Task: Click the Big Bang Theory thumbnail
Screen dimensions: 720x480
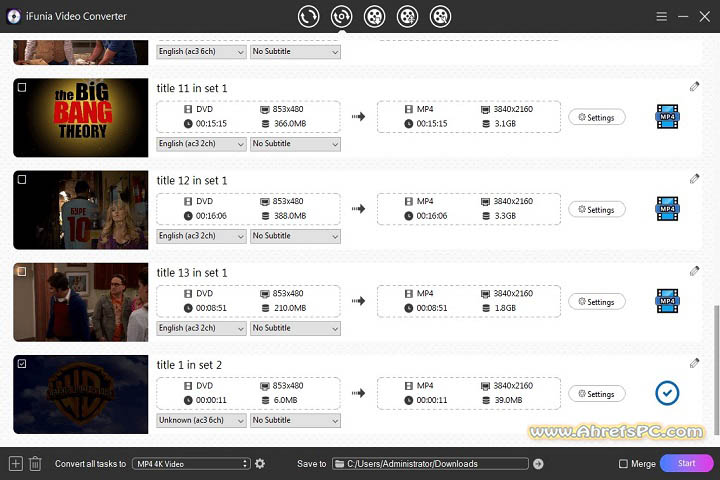Action: point(80,117)
